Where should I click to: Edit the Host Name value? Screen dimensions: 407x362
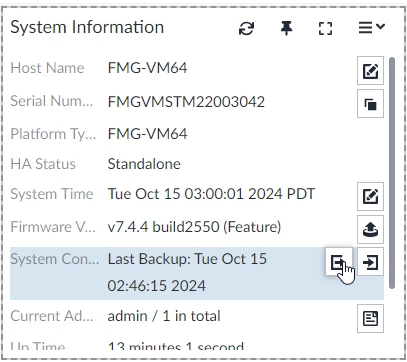tap(370, 71)
